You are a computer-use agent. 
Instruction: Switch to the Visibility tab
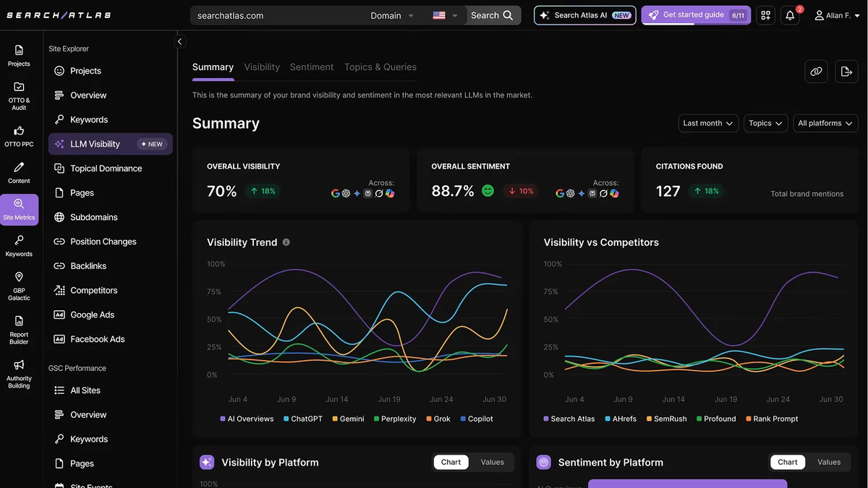[x=262, y=67]
